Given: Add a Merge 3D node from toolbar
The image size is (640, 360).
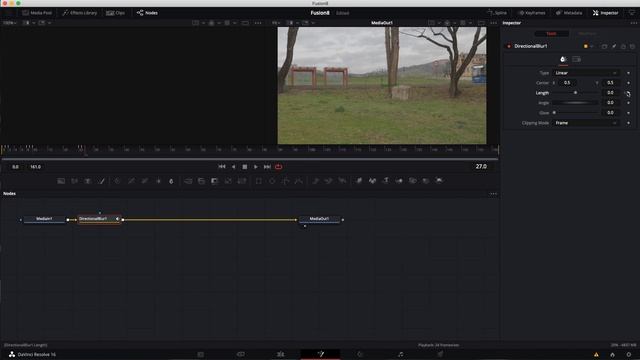Looking at the screenshot, I should point(399,181).
